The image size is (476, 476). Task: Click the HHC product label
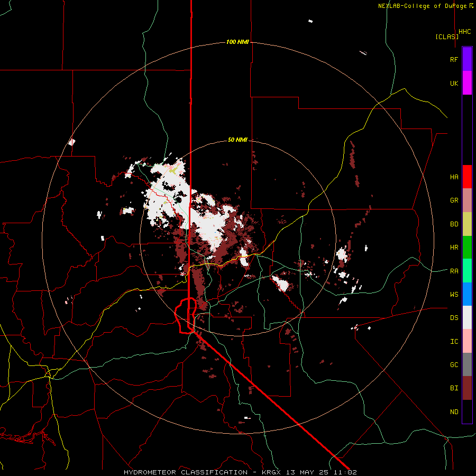point(465,32)
